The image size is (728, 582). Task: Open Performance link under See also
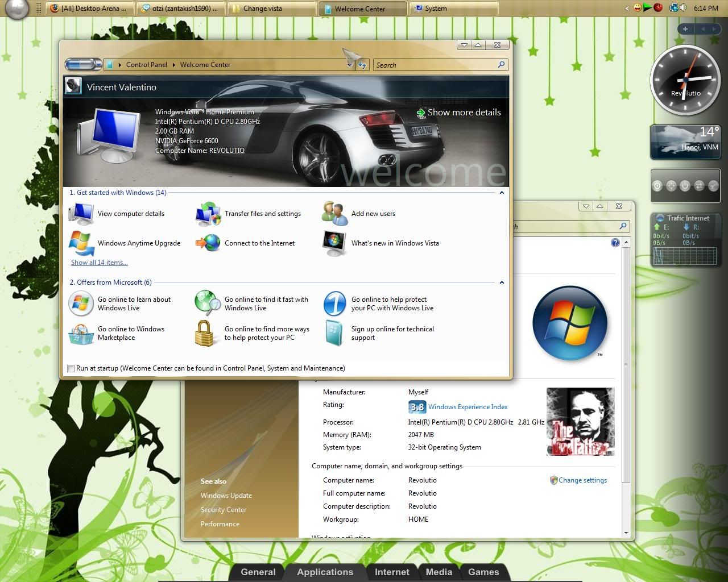[220, 524]
